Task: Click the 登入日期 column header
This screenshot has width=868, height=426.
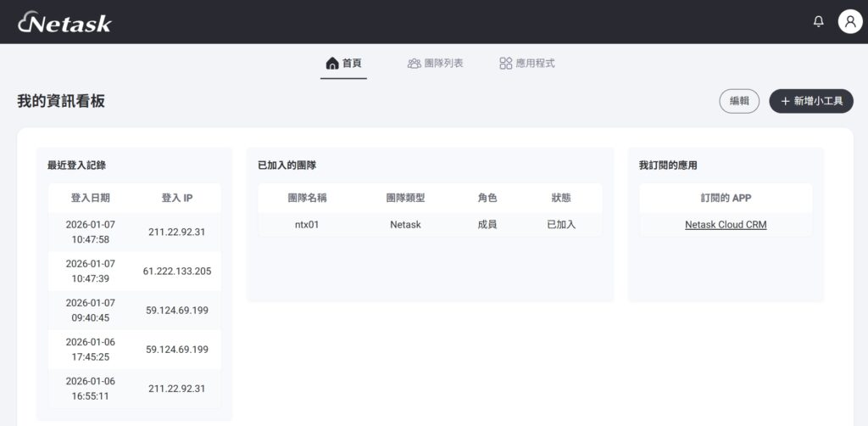Action: click(90, 198)
